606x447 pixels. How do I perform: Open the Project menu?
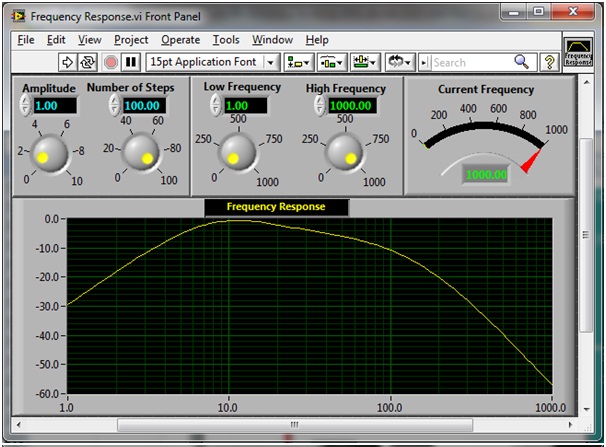pyautogui.click(x=131, y=40)
